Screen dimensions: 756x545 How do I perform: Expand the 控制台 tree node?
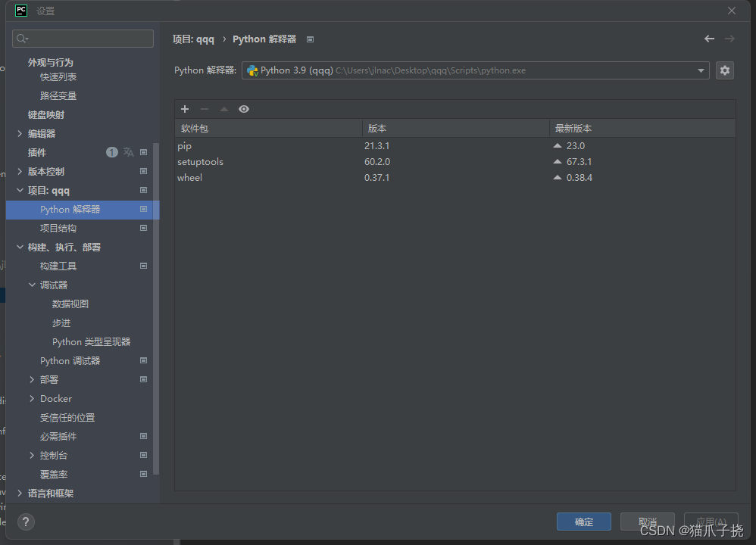pyautogui.click(x=32, y=455)
